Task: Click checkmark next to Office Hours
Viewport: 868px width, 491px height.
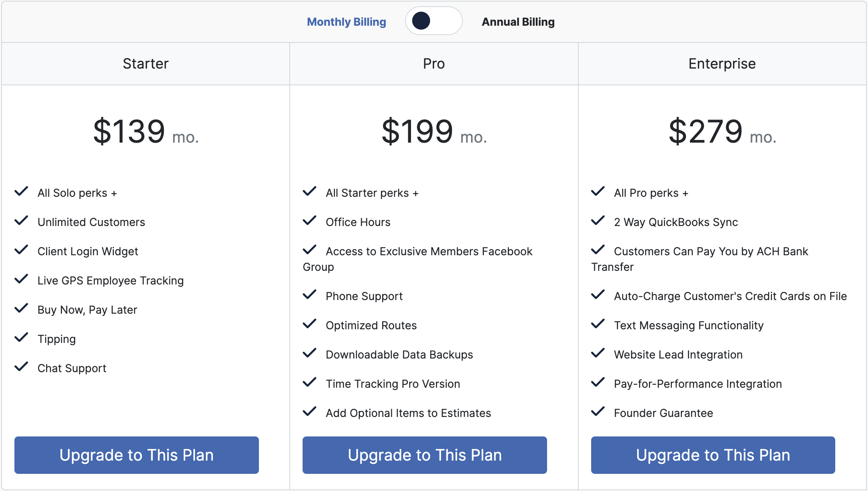Action: tap(310, 221)
